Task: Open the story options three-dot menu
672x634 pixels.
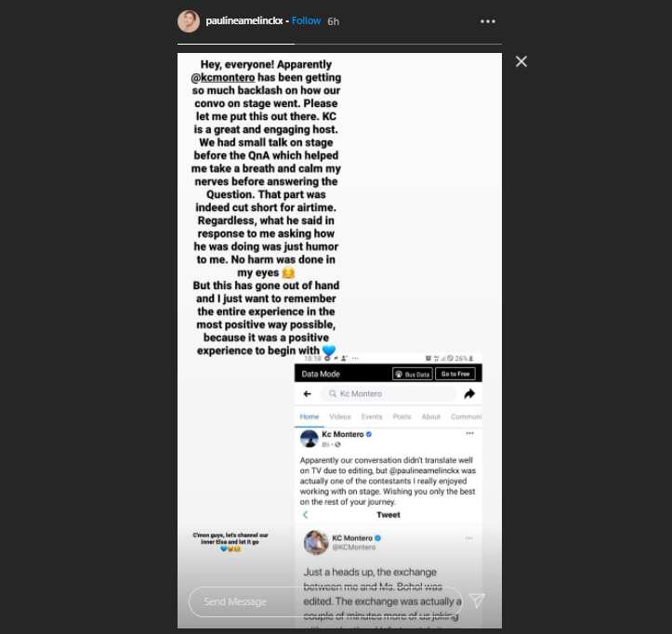Action: (x=488, y=21)
